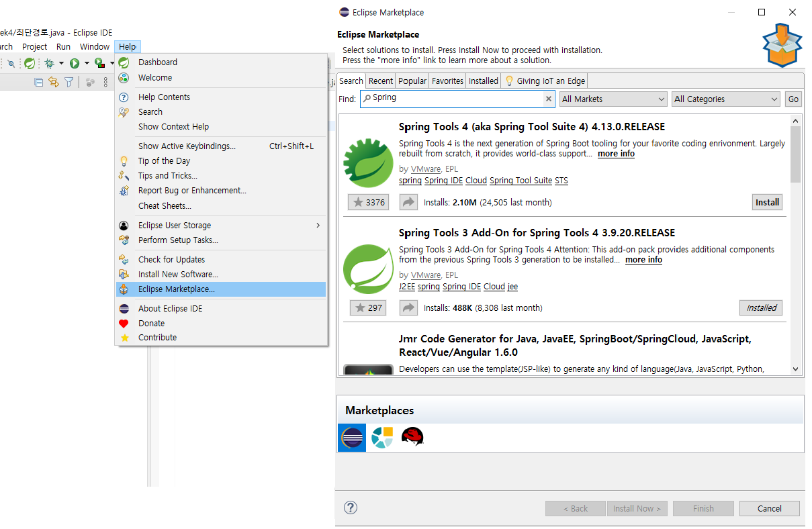Choose Show Active Keybindings menu item

coord(220,146)
